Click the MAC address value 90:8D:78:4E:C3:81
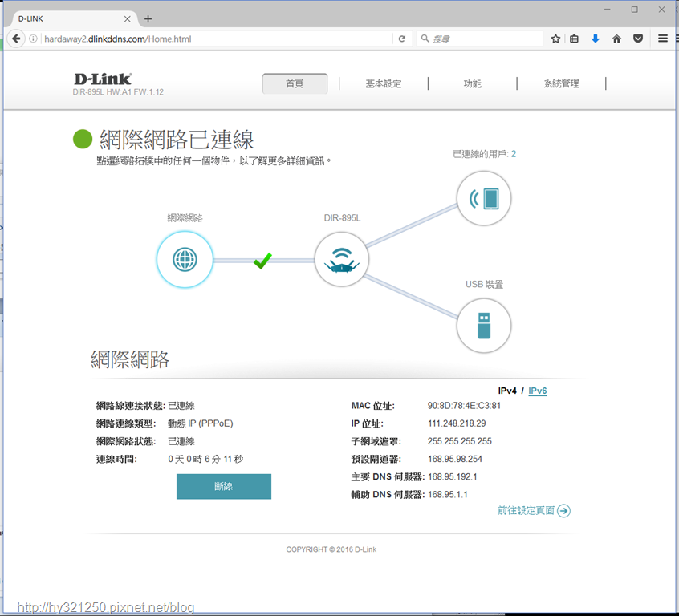The width and height of the screenshot is (679, 616). click(x=464, y=406)
